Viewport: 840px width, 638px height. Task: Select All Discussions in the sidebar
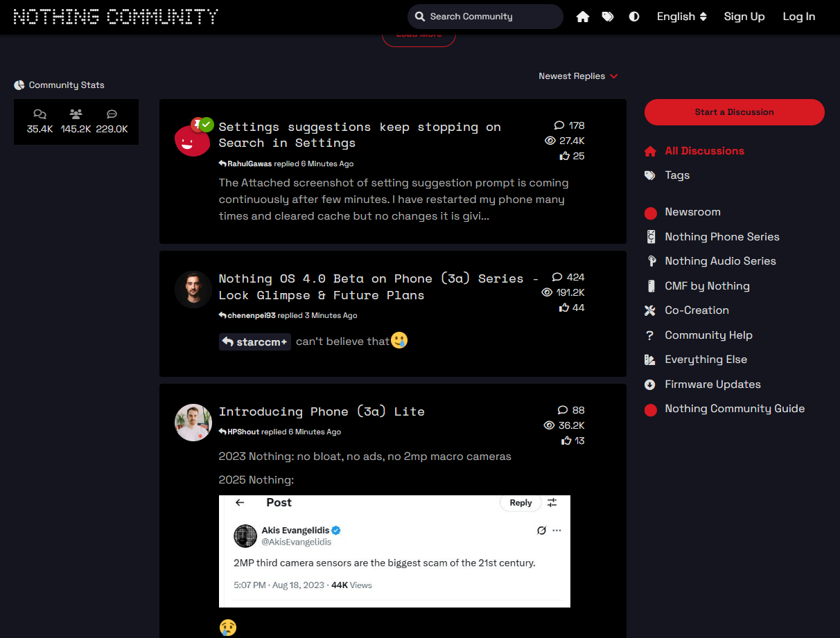coord(704,150)
